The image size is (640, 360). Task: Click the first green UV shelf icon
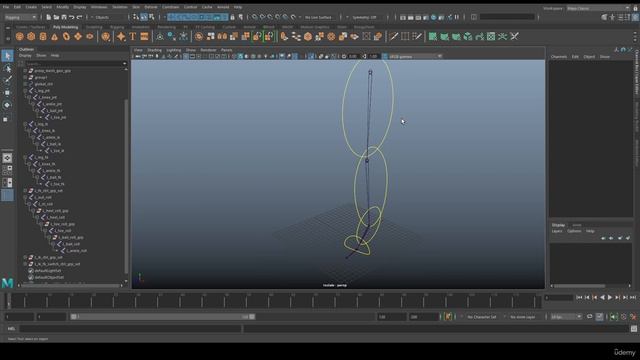pyautogui.click(x=433, y=37)
